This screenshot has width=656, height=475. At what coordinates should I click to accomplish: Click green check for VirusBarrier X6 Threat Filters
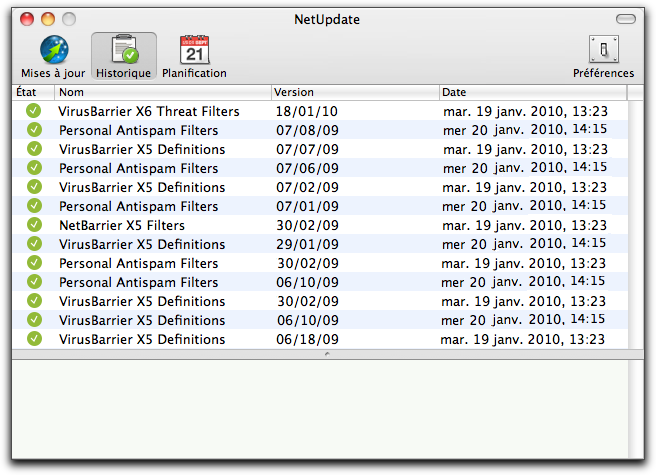[x=33, y=111]
